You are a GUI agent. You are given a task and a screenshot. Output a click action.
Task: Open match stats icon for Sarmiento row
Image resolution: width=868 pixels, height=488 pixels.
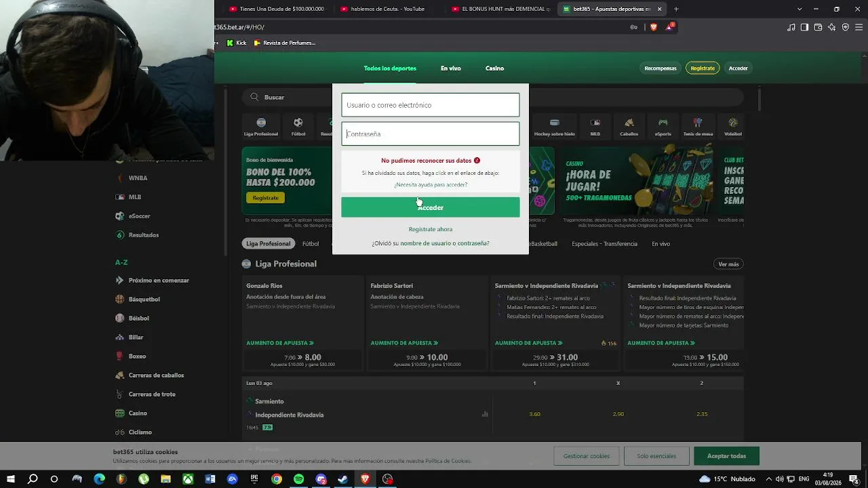coord(485,413)
